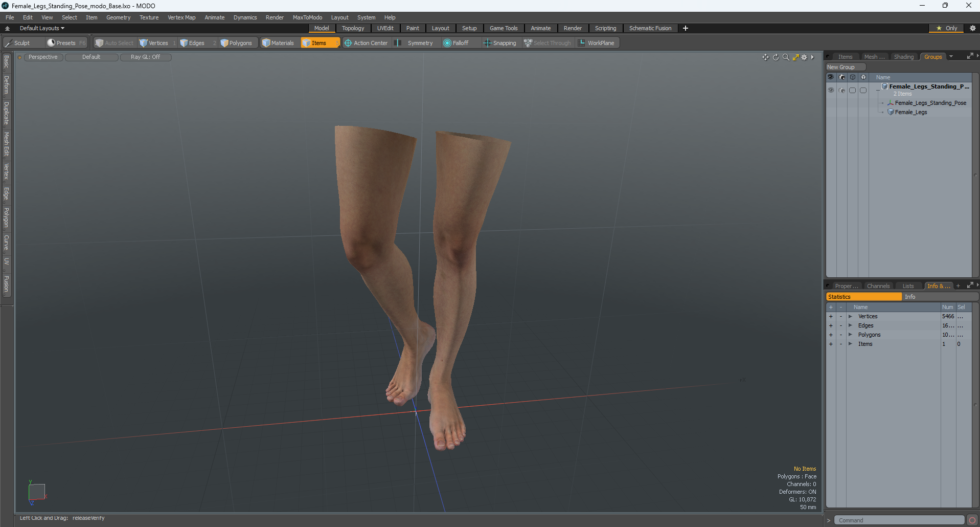Click the camera render column header icon
This screenshot has width=980, height=527.
pyautogui.click(x=841, y=77)
